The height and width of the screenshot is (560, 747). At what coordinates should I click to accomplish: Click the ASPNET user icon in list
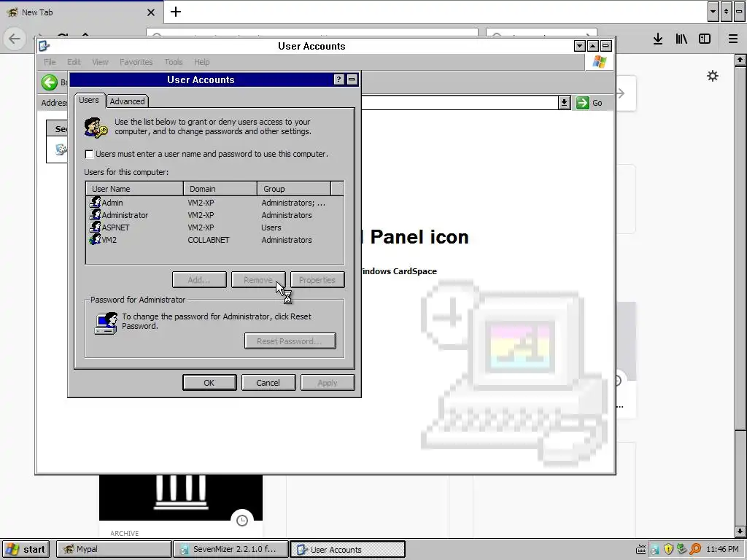coord(96,227)
